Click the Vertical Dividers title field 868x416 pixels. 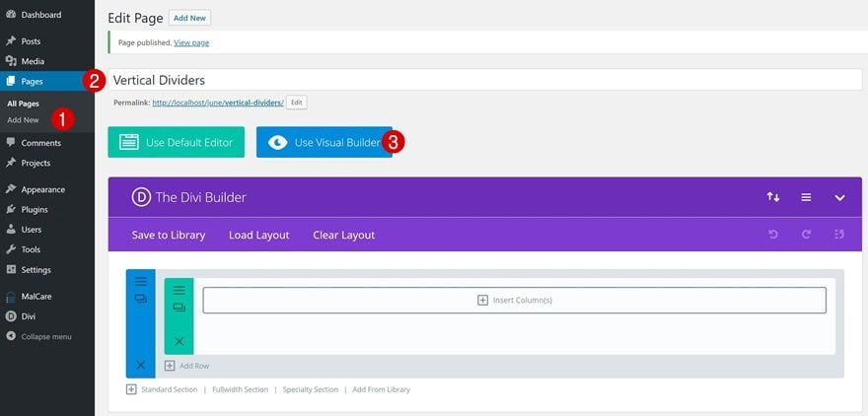485,80
